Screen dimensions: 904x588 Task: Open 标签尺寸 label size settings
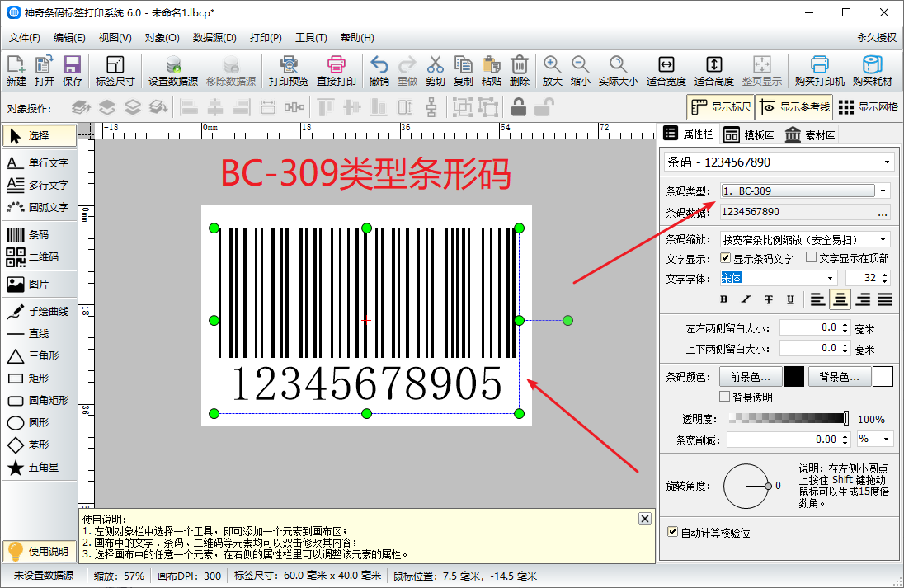click(x=115, y=71)
